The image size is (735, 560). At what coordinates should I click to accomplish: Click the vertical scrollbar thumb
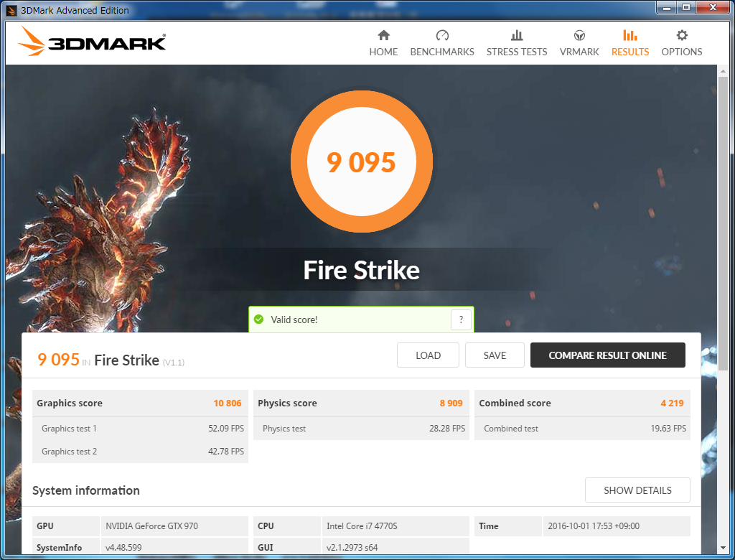[723, 223]
